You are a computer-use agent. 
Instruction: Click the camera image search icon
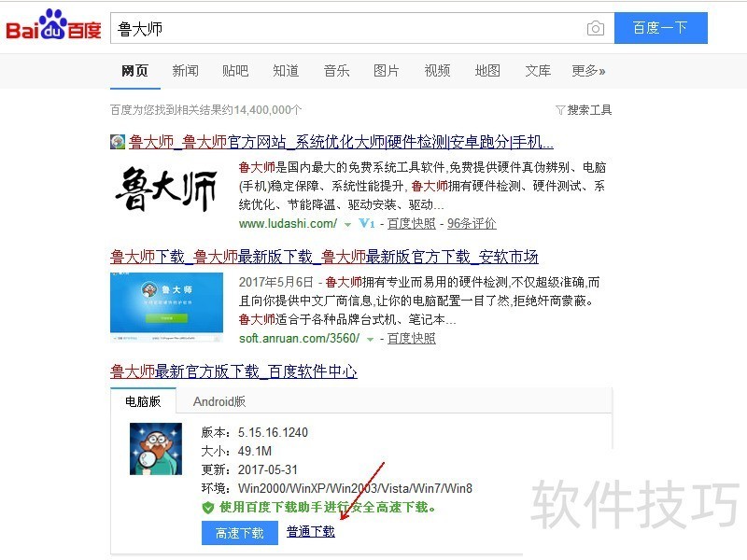[596, 29]
